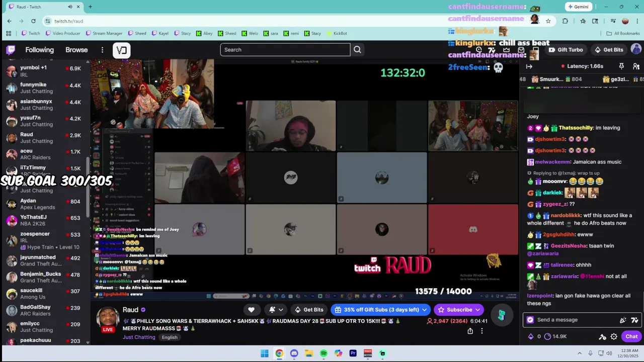
Task: Open the Stream Manager bookmark
Action: (x=104, y=33)
